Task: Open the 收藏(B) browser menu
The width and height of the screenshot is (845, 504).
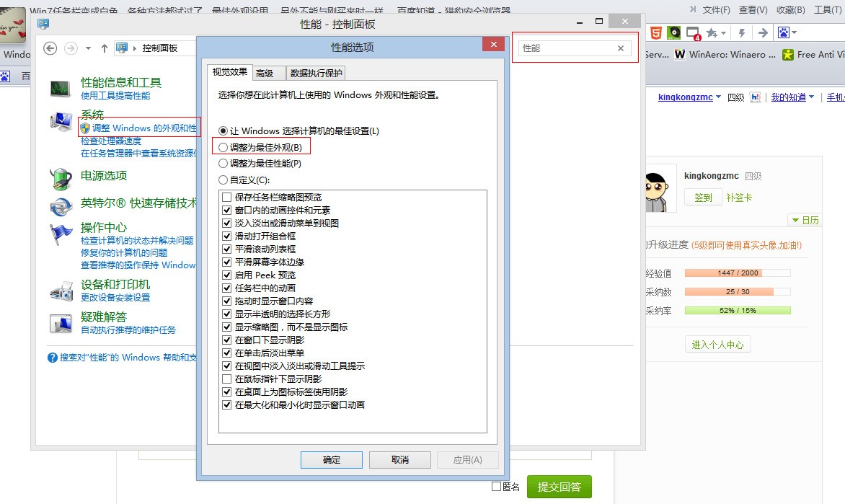Action: (x=791, y=9)
